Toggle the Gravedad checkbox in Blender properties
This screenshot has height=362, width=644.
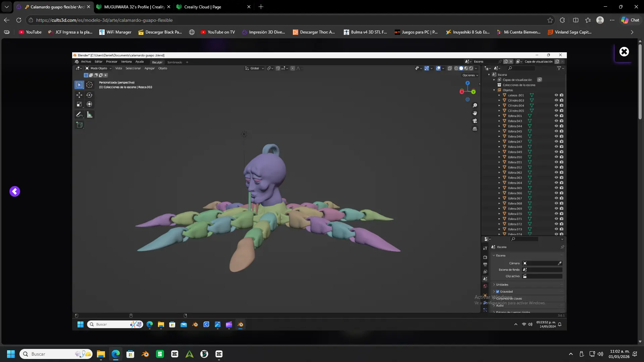point(498,292)
